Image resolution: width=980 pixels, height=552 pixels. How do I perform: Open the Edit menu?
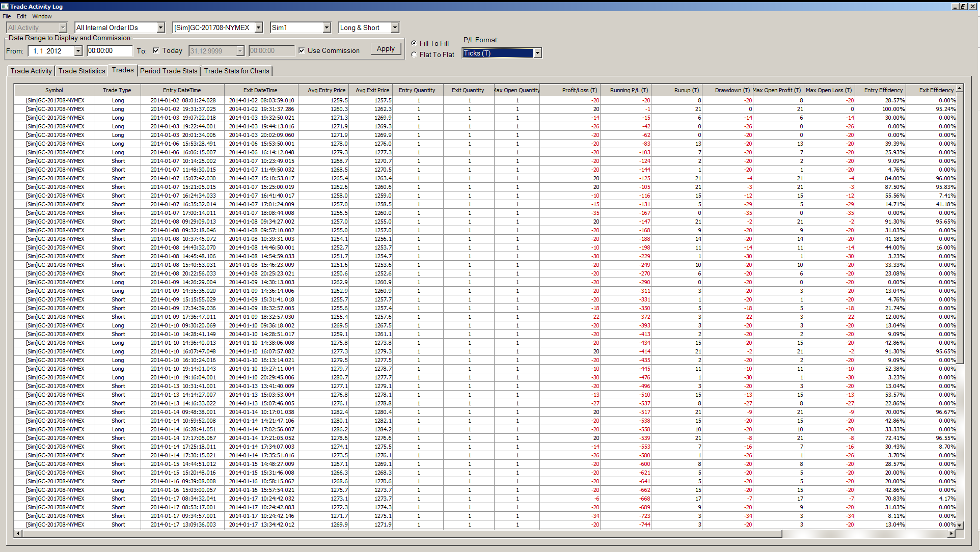(x=21, y=16)
